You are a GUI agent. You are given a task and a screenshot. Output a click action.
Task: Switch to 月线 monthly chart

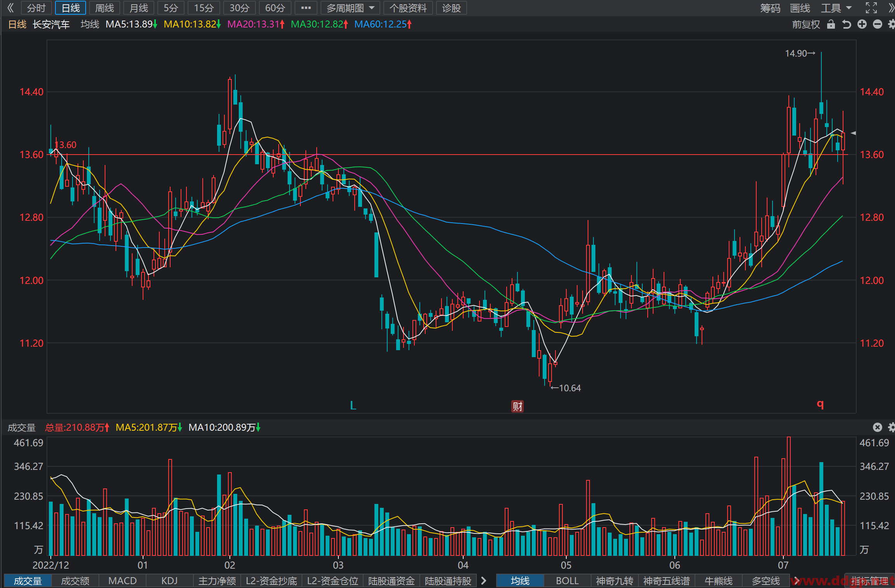[x=139, y=8]
